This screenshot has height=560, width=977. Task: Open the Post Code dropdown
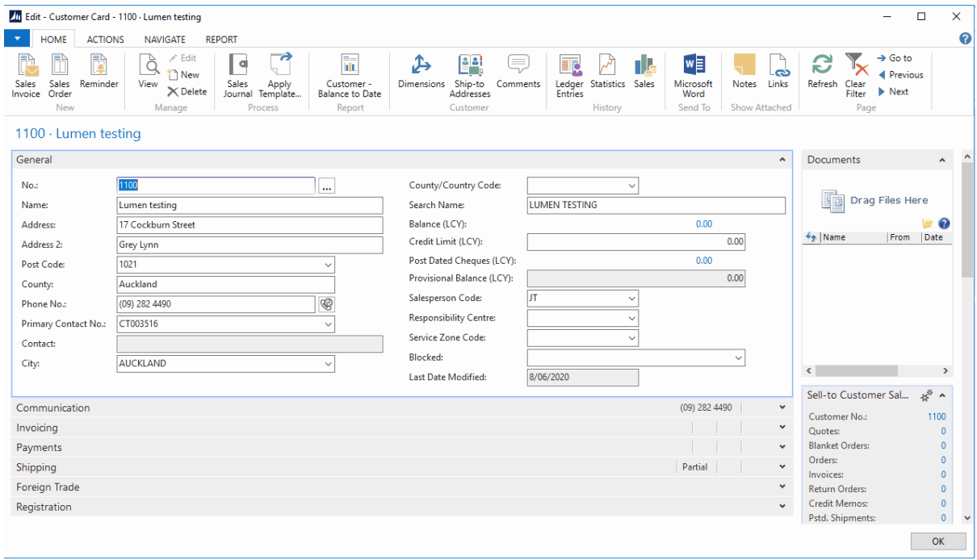click(x=328, y=265)
